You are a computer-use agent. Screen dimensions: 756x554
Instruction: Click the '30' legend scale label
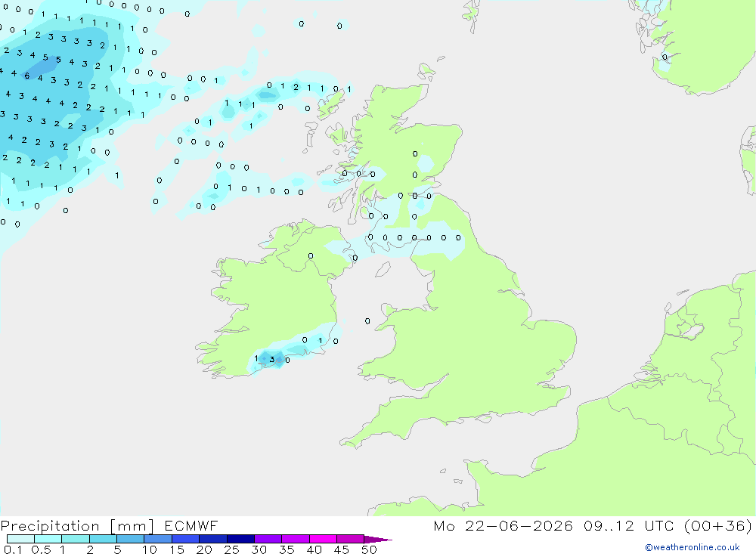pyautogui.click(x=259, y=549)
